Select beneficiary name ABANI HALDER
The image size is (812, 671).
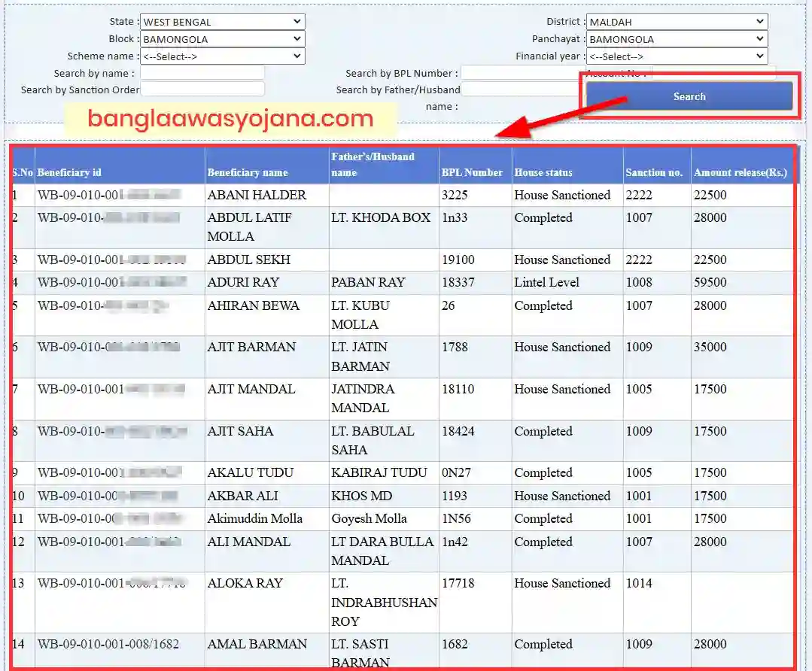257,195
